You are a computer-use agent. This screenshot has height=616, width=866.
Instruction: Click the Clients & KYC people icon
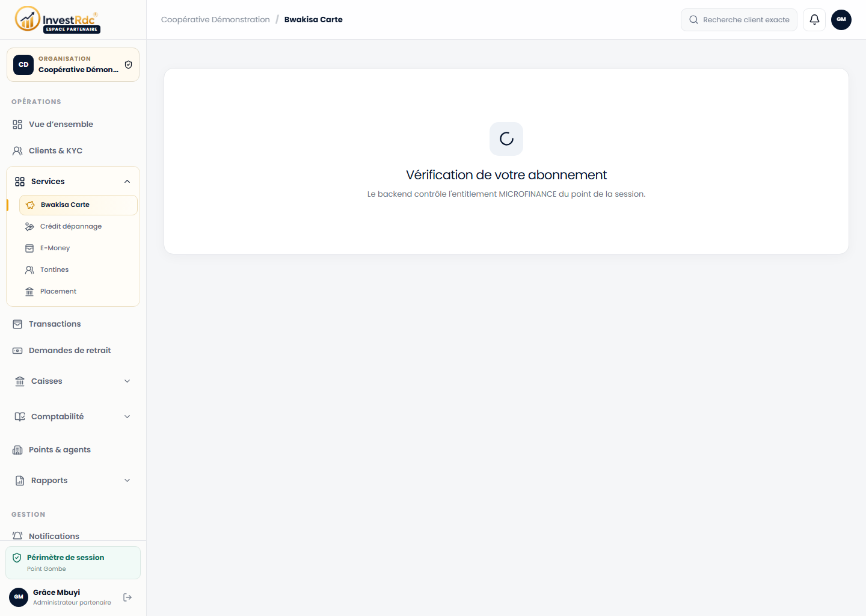click(17, 151)
